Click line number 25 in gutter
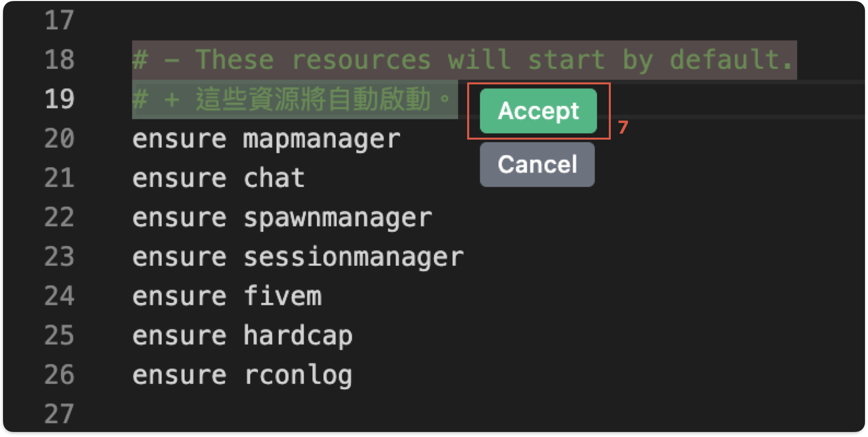Screen dimensions: 868x437 (59, 336)
